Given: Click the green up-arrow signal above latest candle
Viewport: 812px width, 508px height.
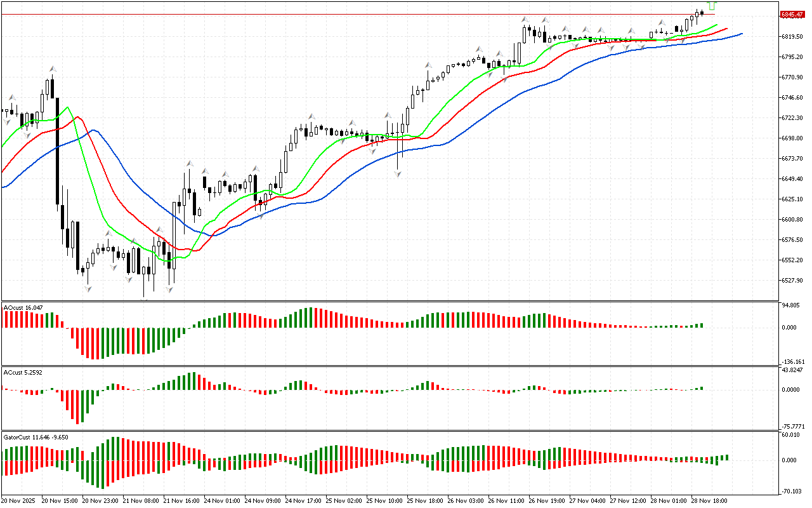Looking at the screenshot, I should coord(709,5).
